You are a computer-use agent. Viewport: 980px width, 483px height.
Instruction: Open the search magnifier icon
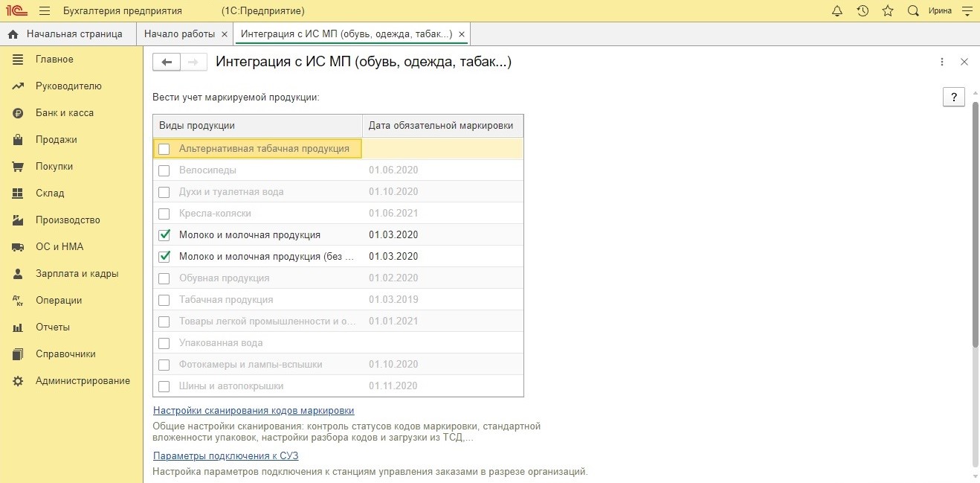point(913,11)
